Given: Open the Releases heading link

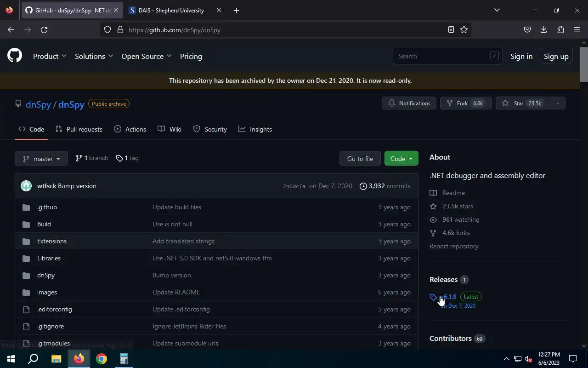Looking at the screenshot, I should click(448, 279).
